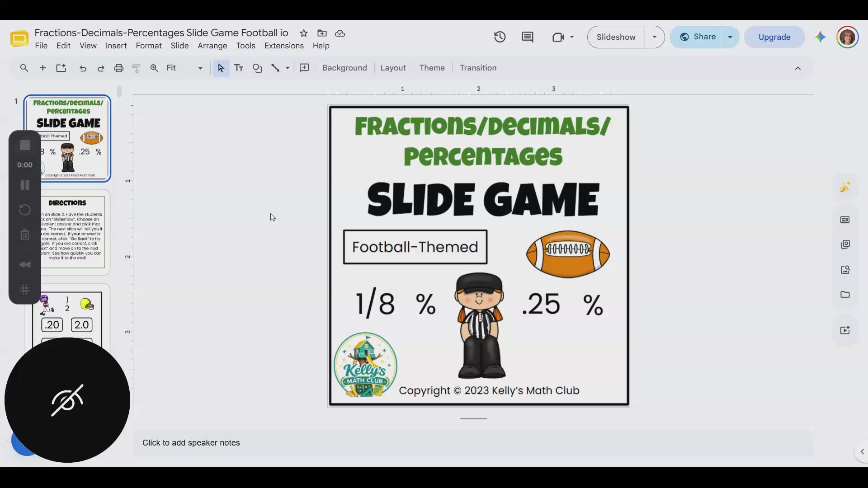The image size is (868, 488).
Task: Select the text box tool
Action: point(239,68)
